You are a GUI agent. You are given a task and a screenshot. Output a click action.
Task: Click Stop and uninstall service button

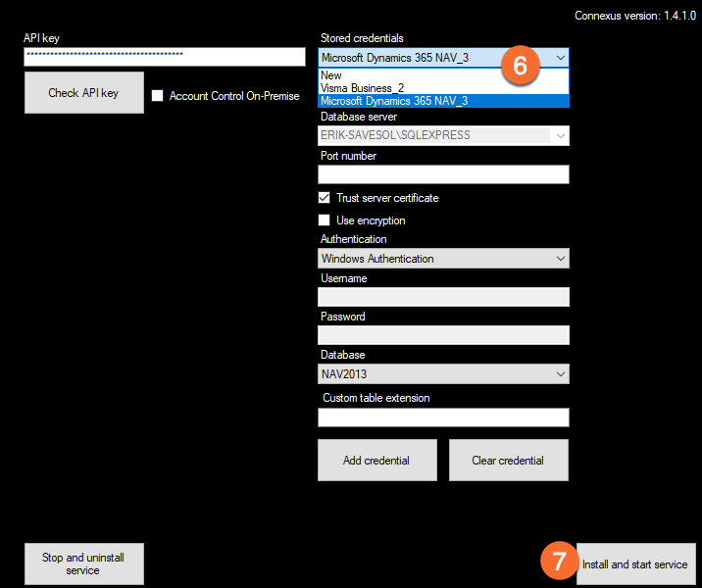83,564
